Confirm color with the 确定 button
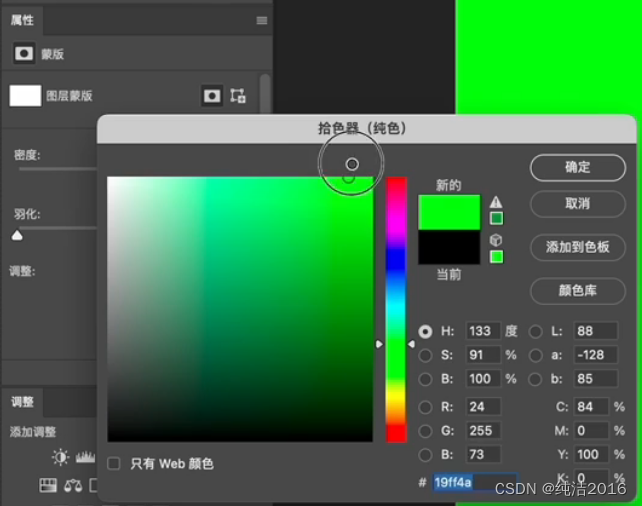This screenshot has width=642, height=506. coord(578,167)
